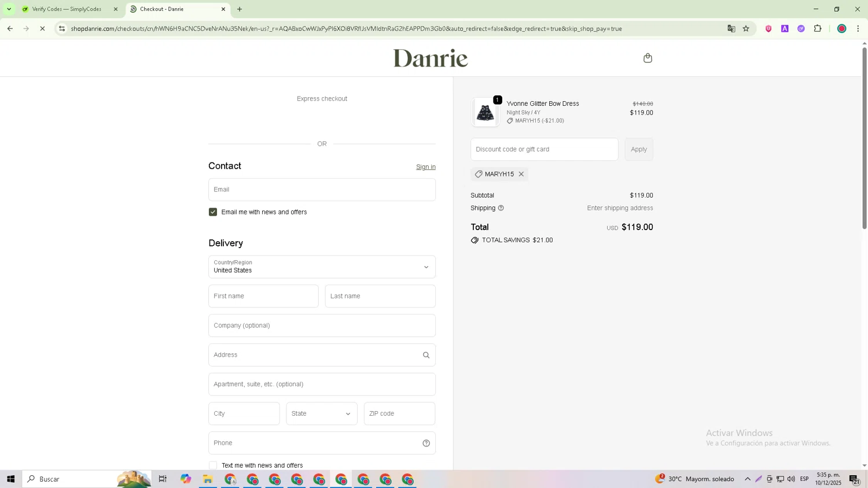Open the shopping cart bag icon
The width and height of the screenshot is (868, 488).
coord(648,58)
